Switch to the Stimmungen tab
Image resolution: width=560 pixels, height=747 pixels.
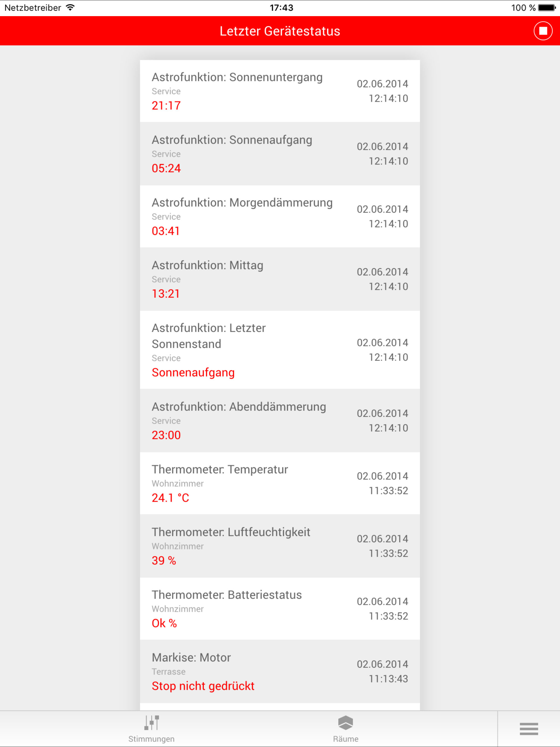click(152, 729)
